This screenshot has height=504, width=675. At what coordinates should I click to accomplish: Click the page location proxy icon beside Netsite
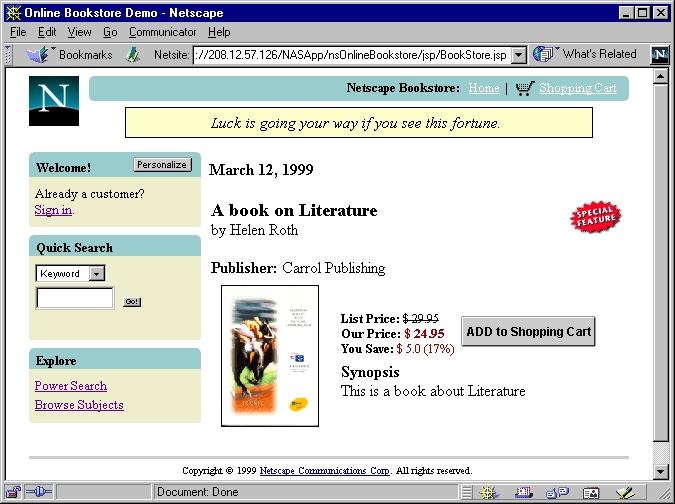pyautogui.click(x=133, y=55)
